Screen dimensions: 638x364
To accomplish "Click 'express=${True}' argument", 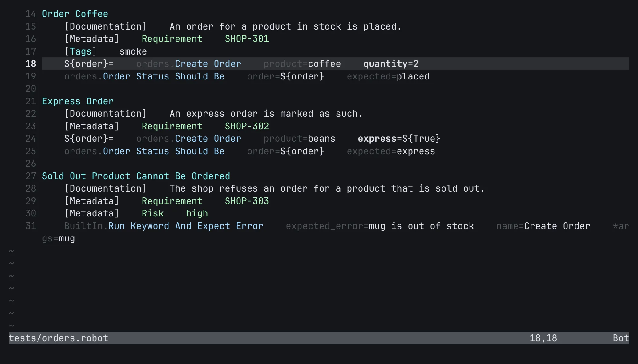I will pyautogui.click(x=399, y=139).
